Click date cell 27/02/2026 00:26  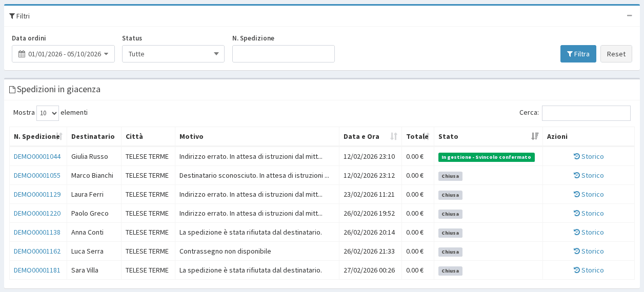coord(369,270)
